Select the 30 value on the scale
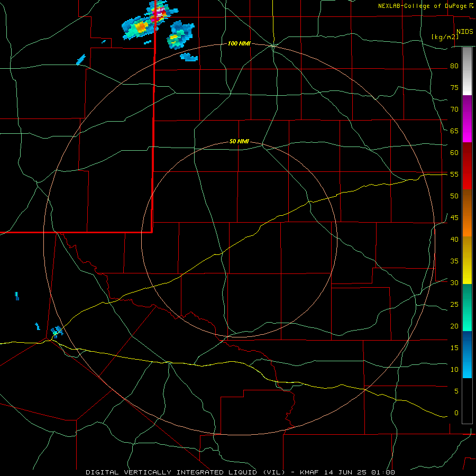 pos(454,282)
